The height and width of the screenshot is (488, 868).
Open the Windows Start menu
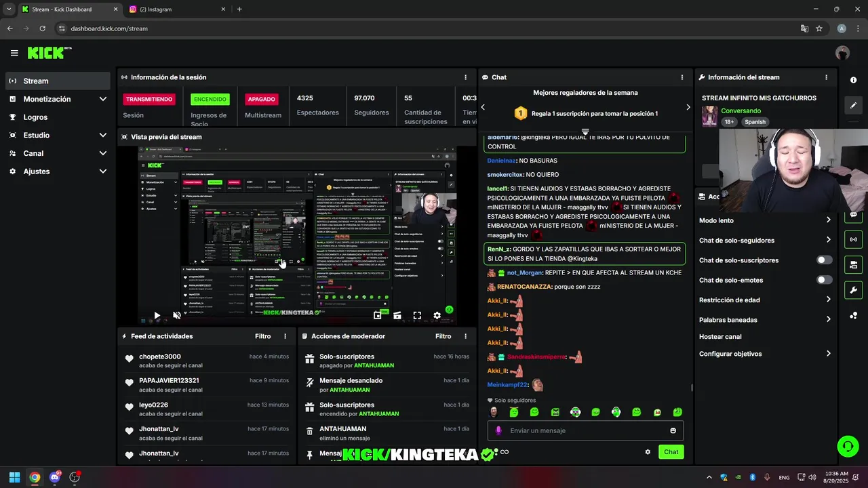pos(14,477)
